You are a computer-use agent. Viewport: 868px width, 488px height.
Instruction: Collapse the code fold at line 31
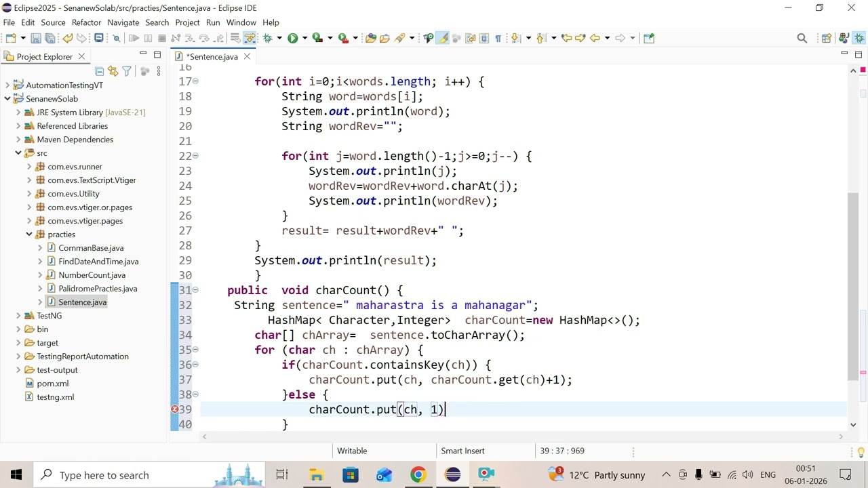pyautogui.click(x=195, y=290)
